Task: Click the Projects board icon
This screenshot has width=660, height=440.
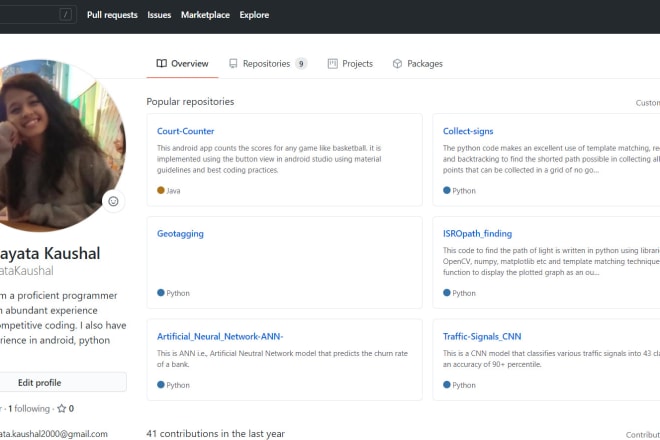Action: (333, 64)
